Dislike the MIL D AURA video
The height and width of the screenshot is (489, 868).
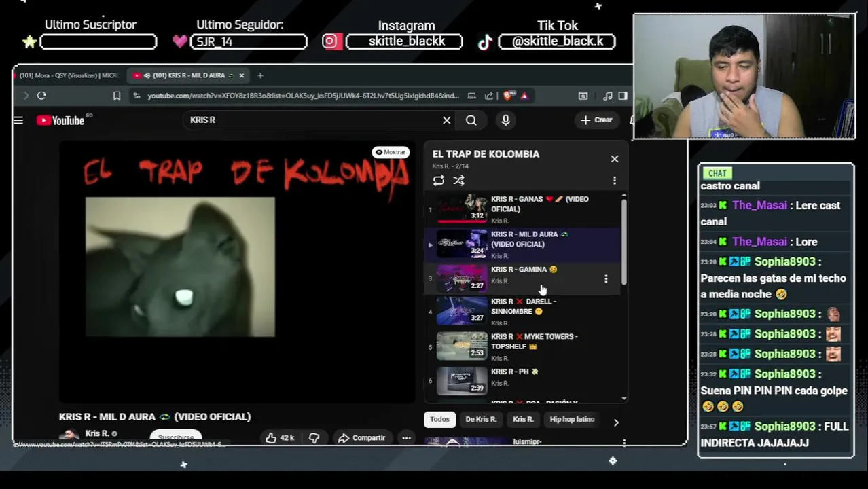(314, 438)
